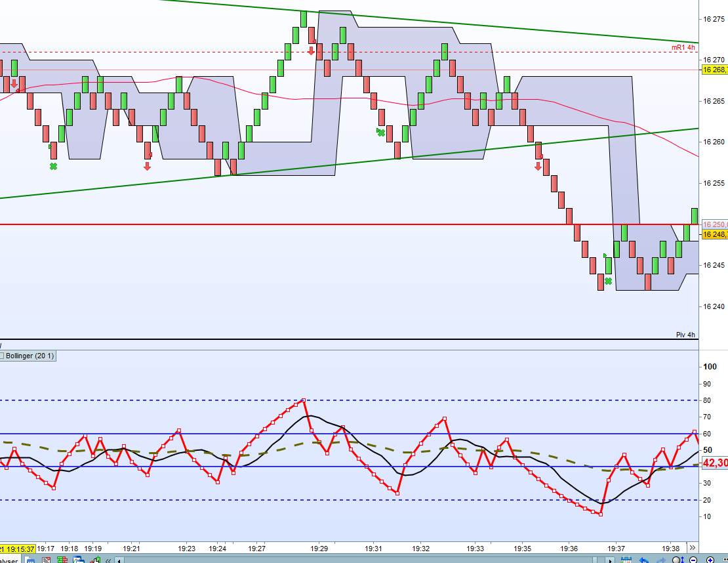Click the 19:37 label on time axis
Image resolution: width=728 pixels, height=563 pixels.
point(616,549)
